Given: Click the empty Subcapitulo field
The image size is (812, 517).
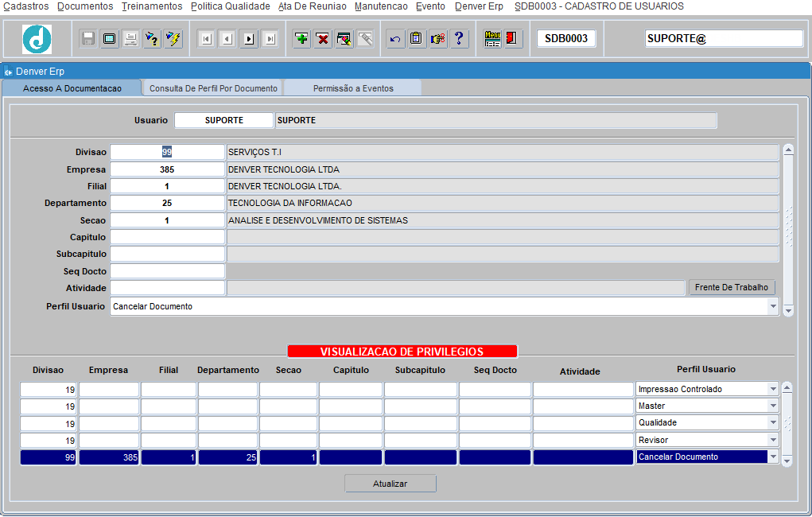Looking at the screenshot, I should click(167, 254).
